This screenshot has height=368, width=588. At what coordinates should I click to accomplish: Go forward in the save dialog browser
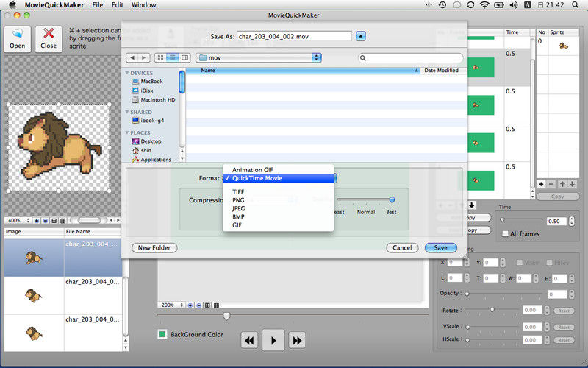(143, 57)
